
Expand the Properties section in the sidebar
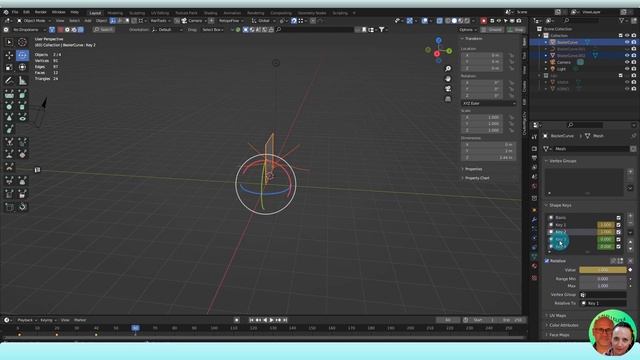point(473,169)
